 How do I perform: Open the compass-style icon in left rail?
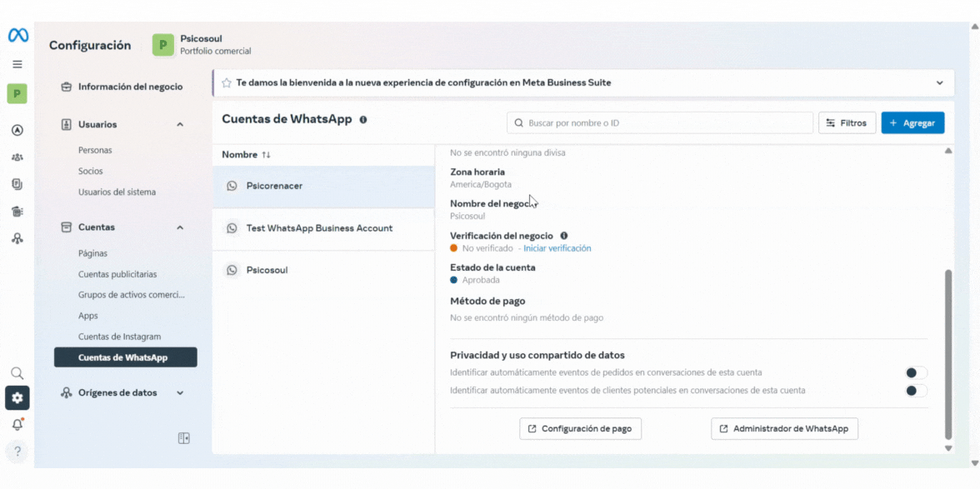point(17,130)
